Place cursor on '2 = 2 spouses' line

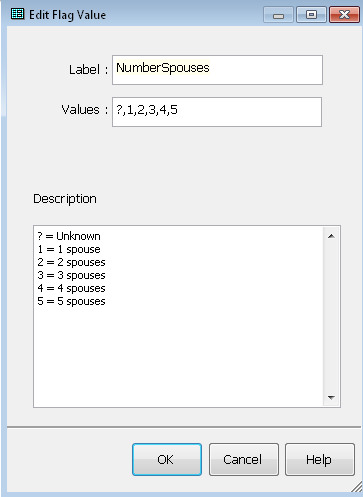coord(71,262)
